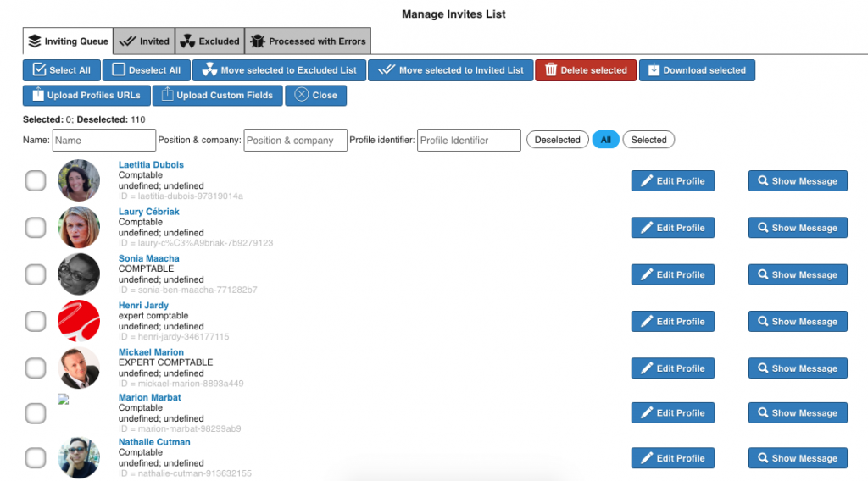Click the red Delete selected button
Screen dimensions: 868x481
[x=585, y=70]
